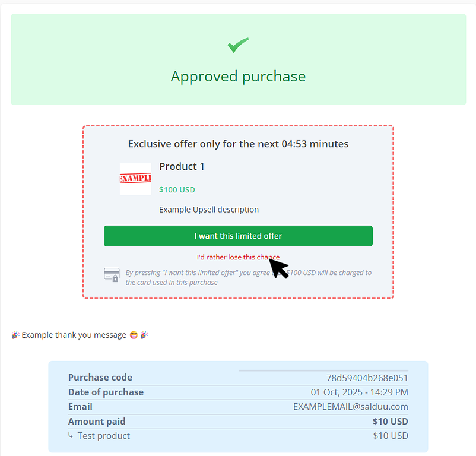Click the sub-item arrow beside Test product
Viewport: 476px width, 456px height.
point(71,435)
